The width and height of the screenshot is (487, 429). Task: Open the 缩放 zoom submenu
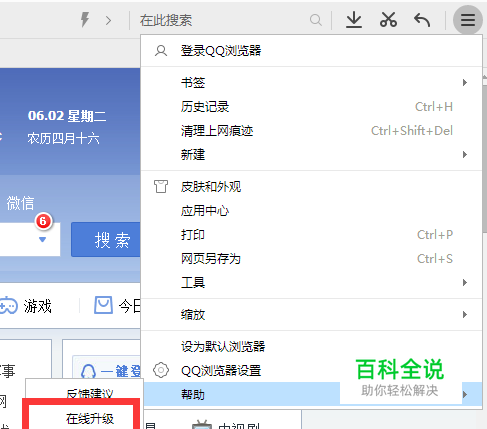click(312, 315)
